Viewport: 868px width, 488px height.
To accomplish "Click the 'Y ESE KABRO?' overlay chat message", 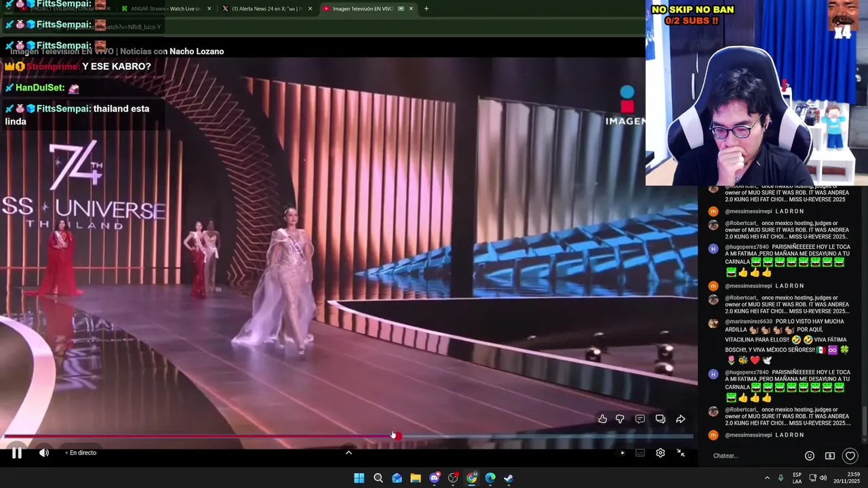I will [x=117, y=66].
